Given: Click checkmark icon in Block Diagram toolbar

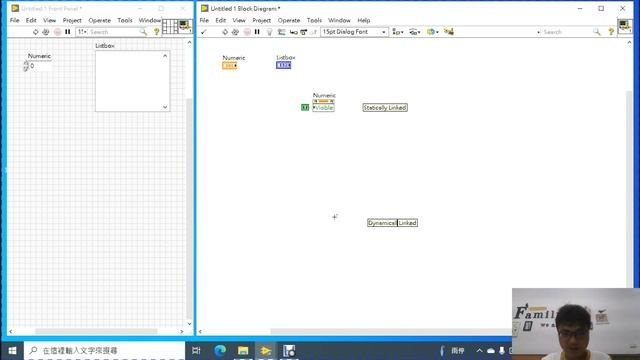Looking at the screenshot, I should (204, 32).
